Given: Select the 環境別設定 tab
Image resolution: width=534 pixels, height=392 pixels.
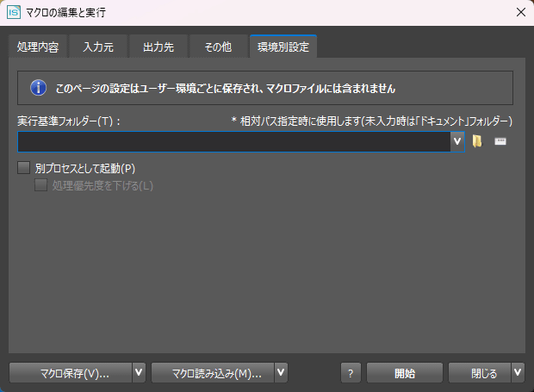Looking at the screenshot, I should (283, 47).
